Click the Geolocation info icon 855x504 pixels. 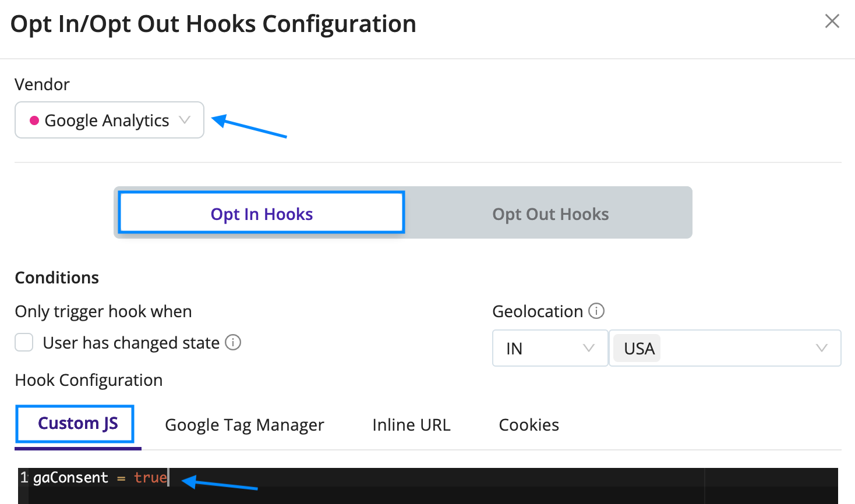point(596,311)
